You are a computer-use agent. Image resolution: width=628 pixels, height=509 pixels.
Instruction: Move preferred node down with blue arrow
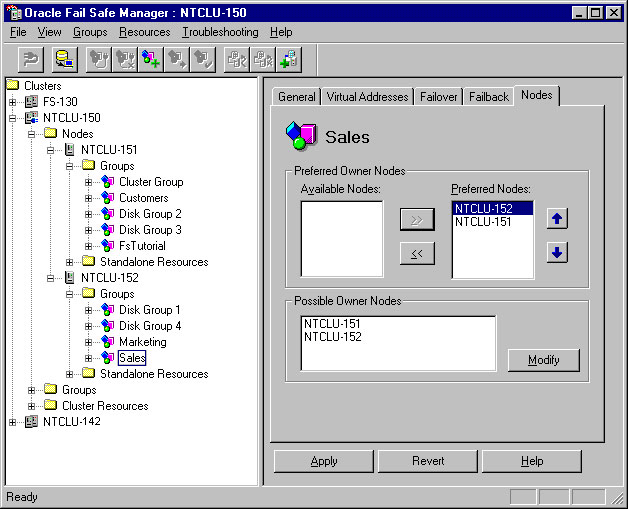click(x=557, y=252)
